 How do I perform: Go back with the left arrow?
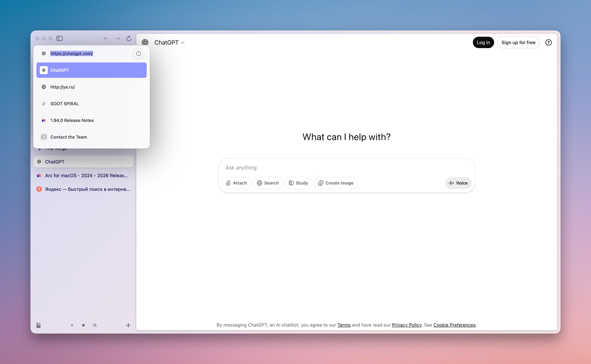coord(106,39)
